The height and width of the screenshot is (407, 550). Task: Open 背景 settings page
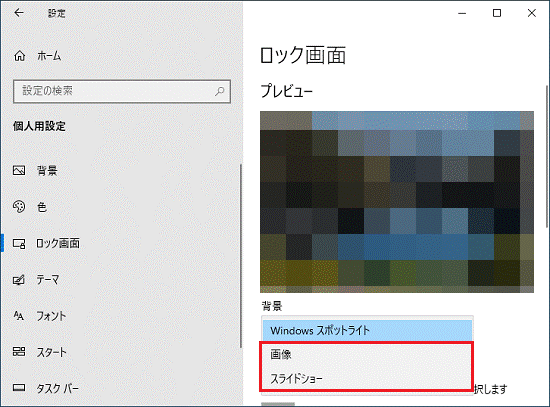pyautogui.click(x=47, y=171)
